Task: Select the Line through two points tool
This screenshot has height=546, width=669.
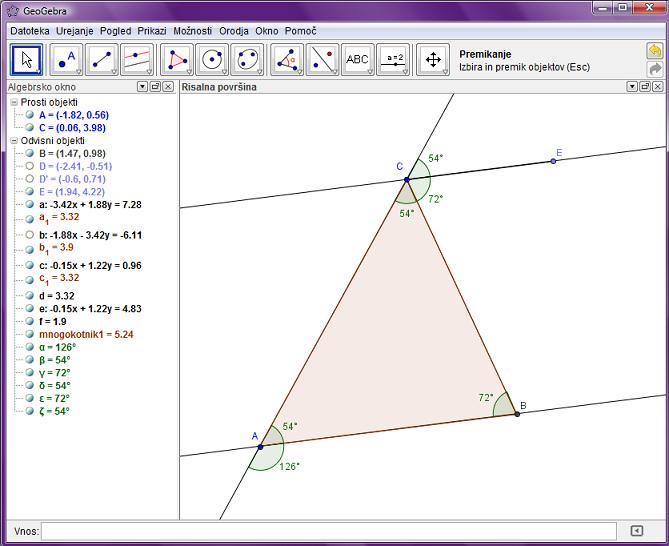Action: pos(102,60)
